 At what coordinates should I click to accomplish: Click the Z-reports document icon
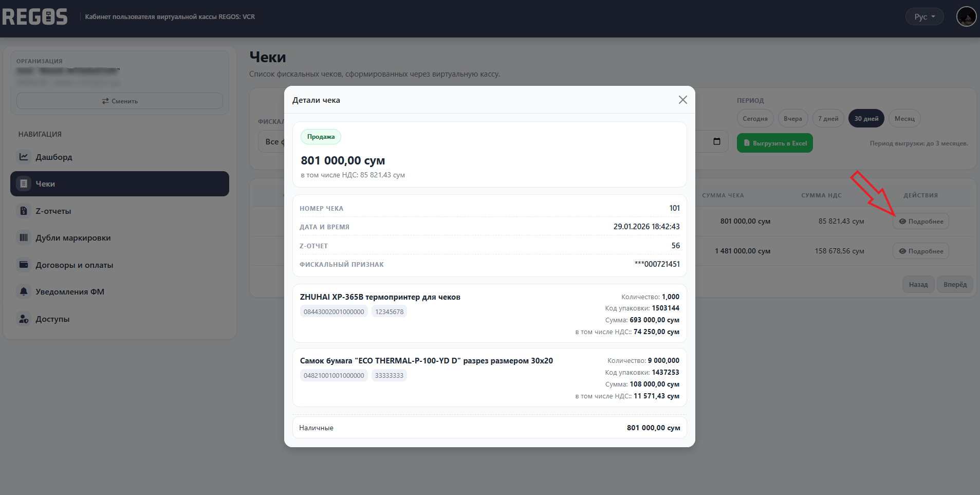click(24, 211)
